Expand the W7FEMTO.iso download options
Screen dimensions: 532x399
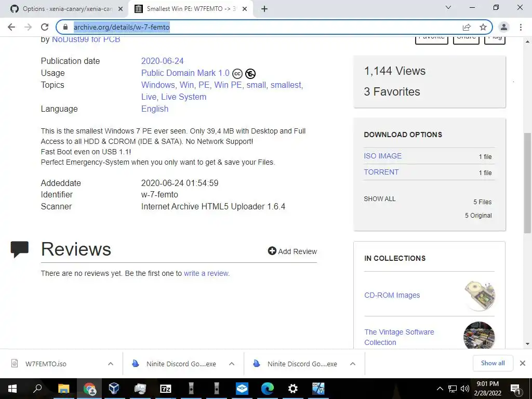[111, 364]
